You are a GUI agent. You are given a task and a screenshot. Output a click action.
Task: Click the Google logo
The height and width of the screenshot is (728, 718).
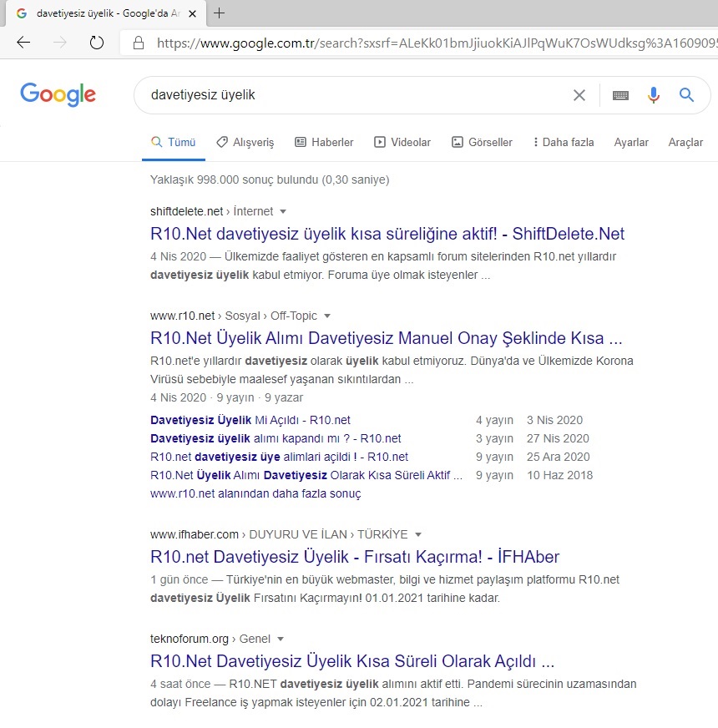tap(58, 94)
